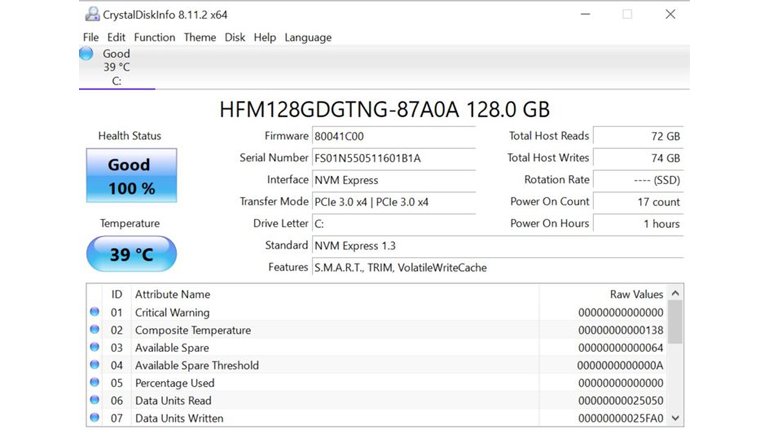
Task: Click the Total Host Writes value 74 GB
Action: point(638,158)
